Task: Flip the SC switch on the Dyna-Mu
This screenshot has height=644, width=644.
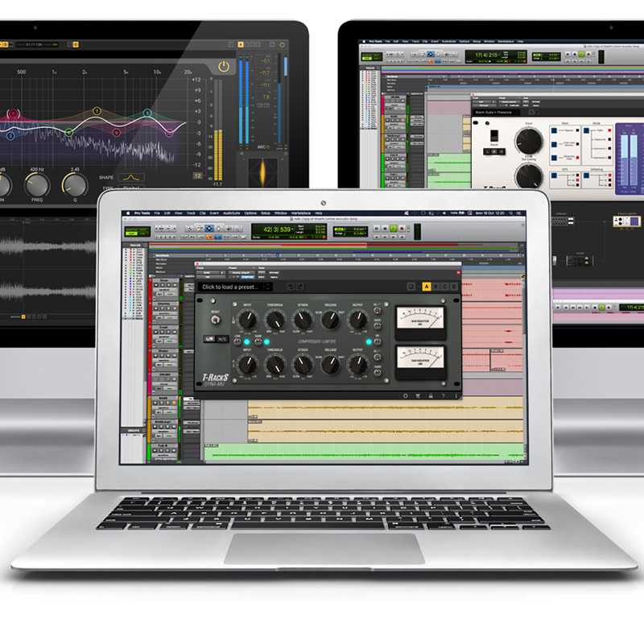Action: click(x=376, y=312)
